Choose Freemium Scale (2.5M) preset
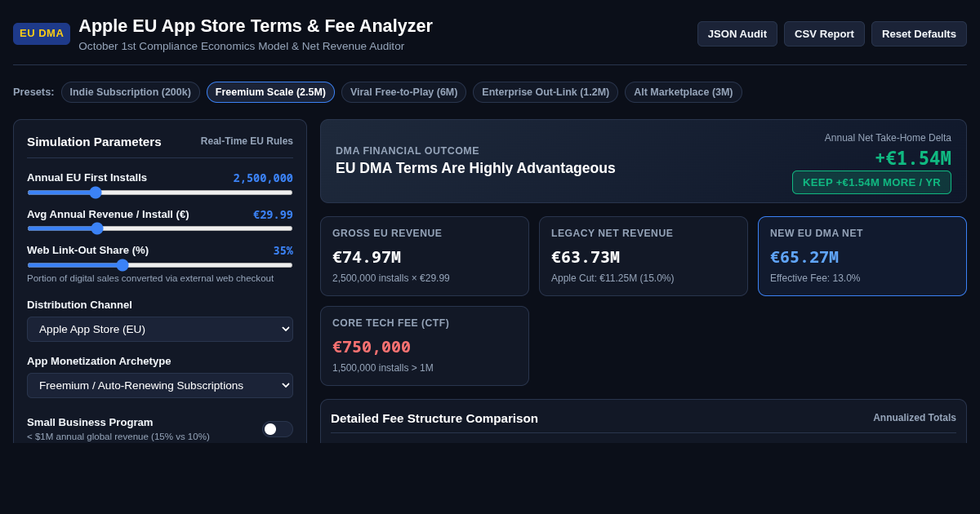Screen dimensions: 980x514 coord(270,92)
